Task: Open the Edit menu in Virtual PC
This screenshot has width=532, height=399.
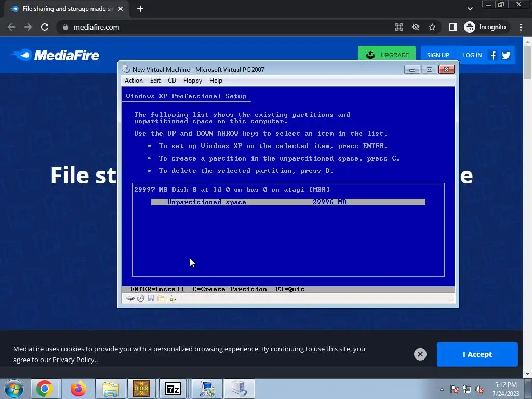Action: [x=155, y=81]
